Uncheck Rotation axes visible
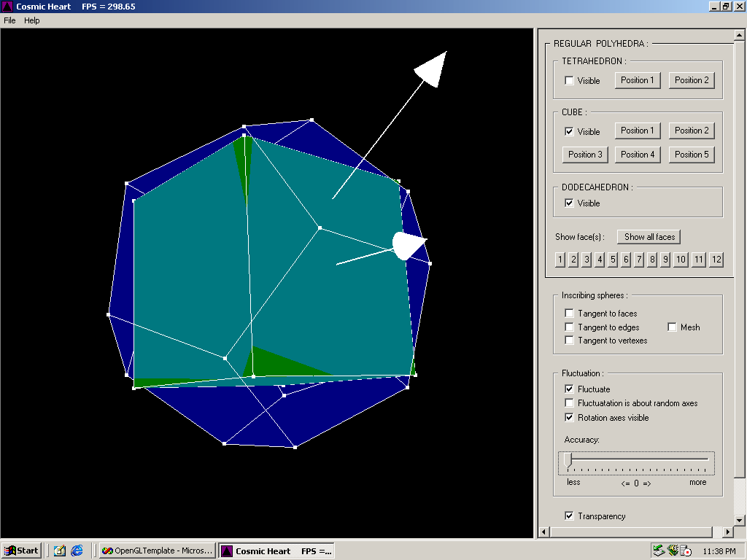The image size is (747, 560). pyautogui.click(x=569, y=417)
